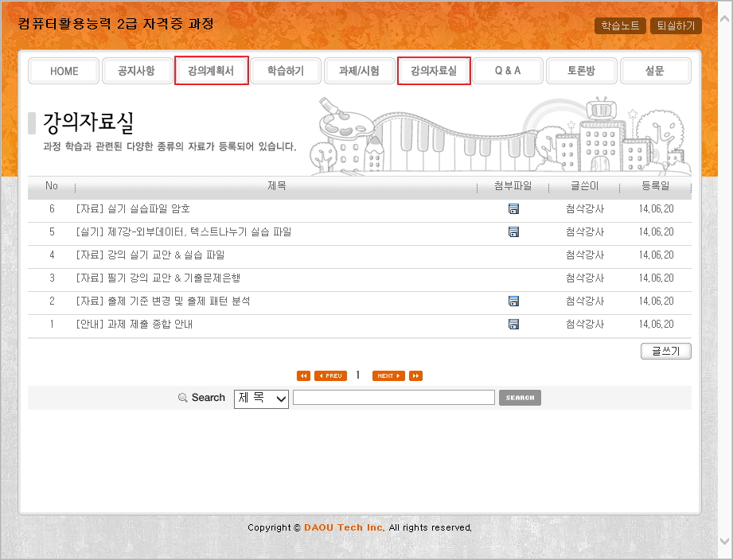Click the scrollbar down arrow
733x560 pixels.
pos(725,541)
